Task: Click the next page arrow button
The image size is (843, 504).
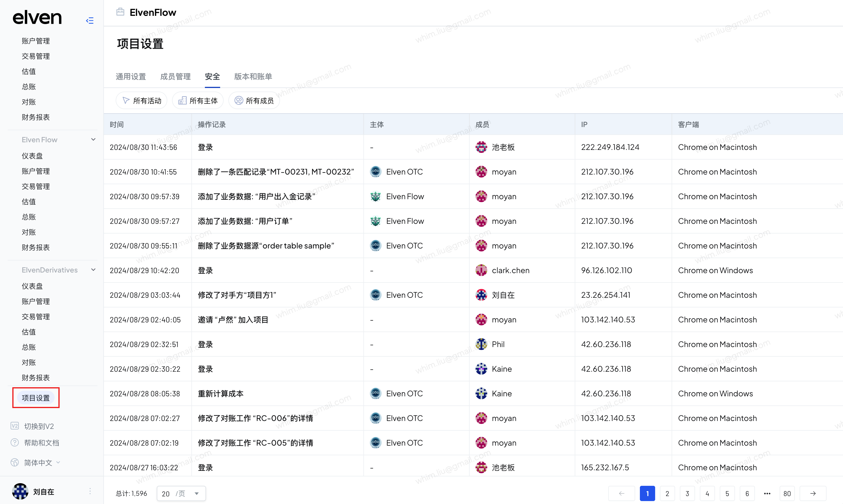Action: pos(813,493)
